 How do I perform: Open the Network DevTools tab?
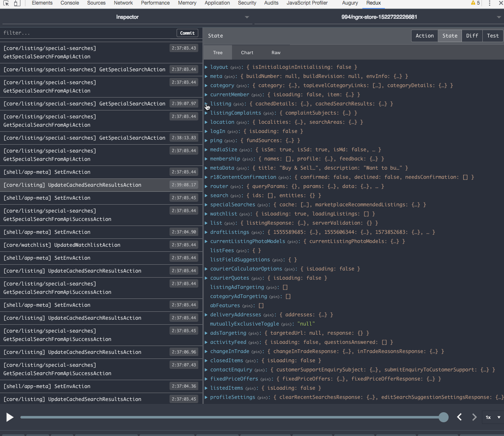pos(123,3)
